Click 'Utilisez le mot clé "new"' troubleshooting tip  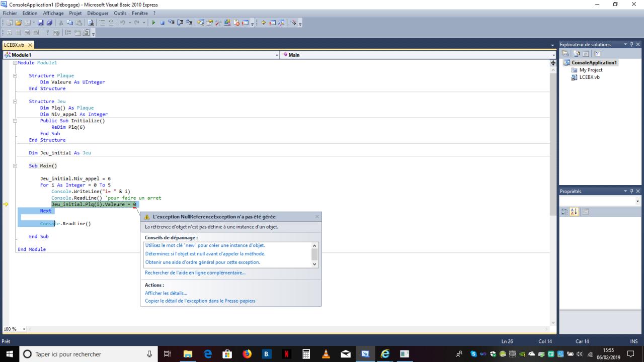point(205,245)
